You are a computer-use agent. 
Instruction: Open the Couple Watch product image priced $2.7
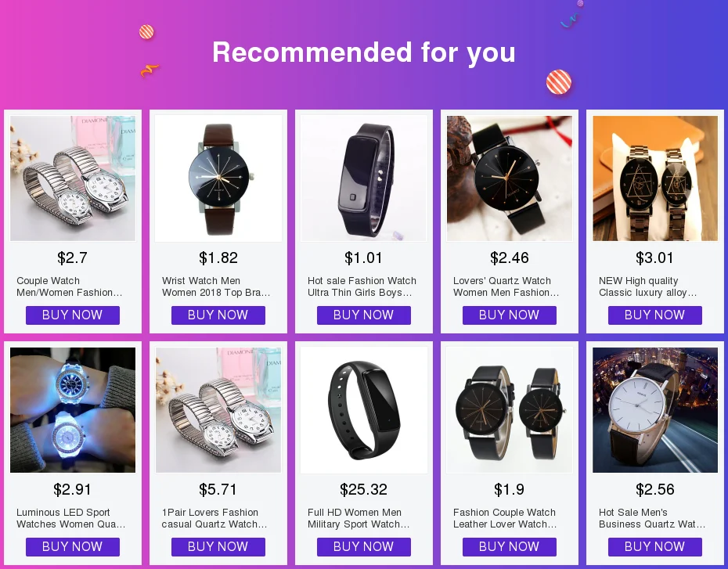click(73, 178)
